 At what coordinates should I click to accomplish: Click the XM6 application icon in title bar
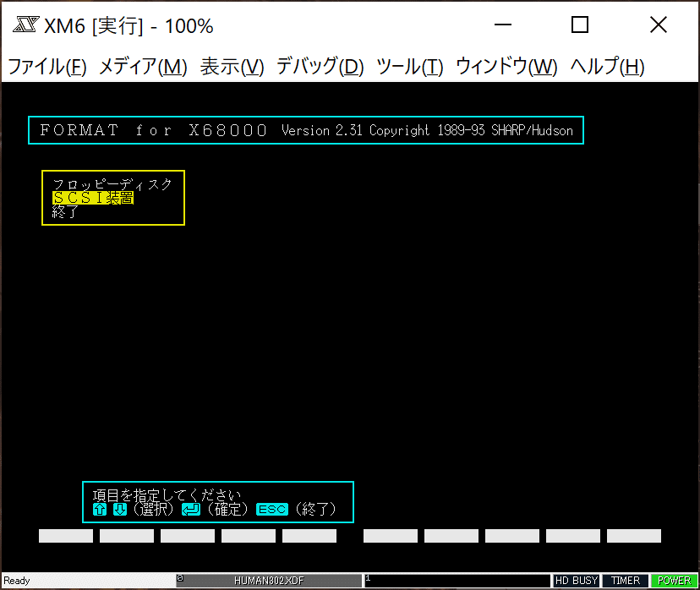(26, 25)
